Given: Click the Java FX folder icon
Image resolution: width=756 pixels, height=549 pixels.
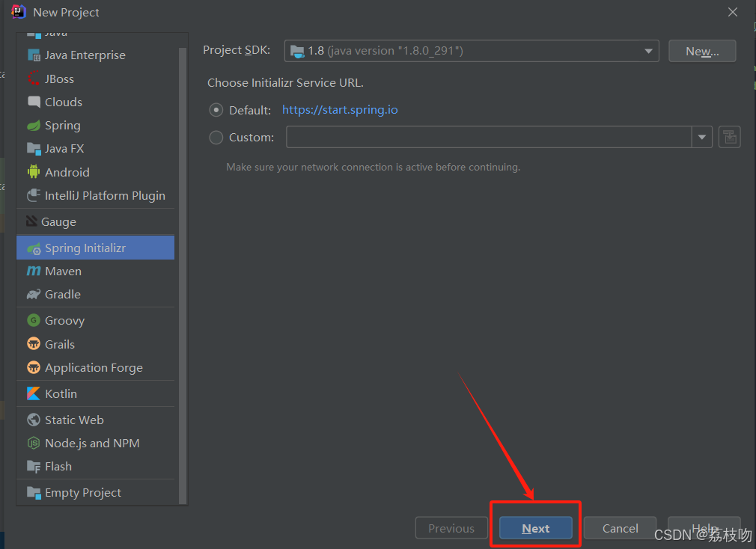Looking at the screenshot, I should pyautogui.click(x=34, y=149).
